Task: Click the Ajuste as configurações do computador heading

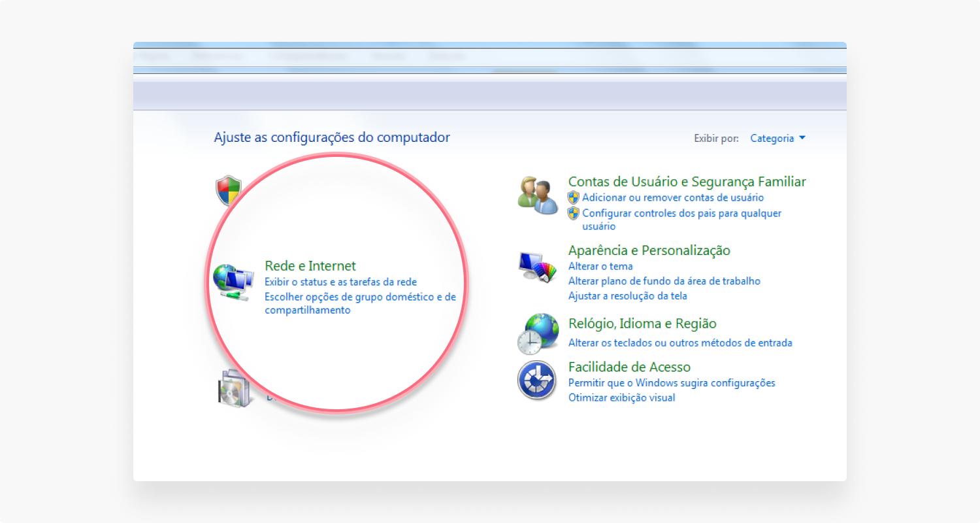Action: (x=332, y=137)
